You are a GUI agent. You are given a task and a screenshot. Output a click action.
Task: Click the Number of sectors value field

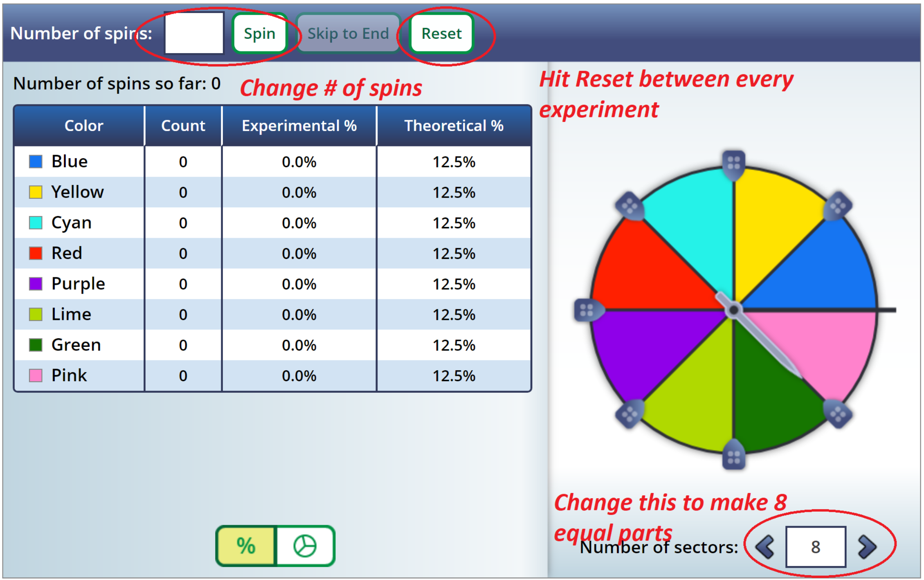816,547
